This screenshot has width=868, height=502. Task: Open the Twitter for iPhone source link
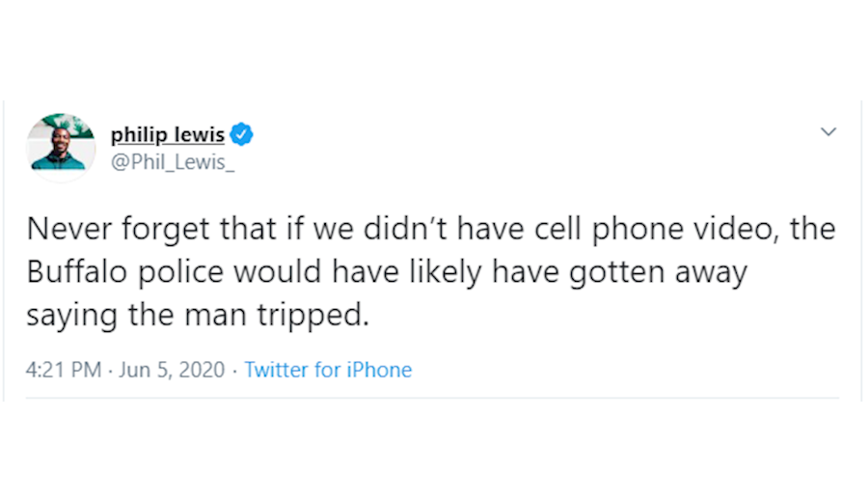(328, 370)
